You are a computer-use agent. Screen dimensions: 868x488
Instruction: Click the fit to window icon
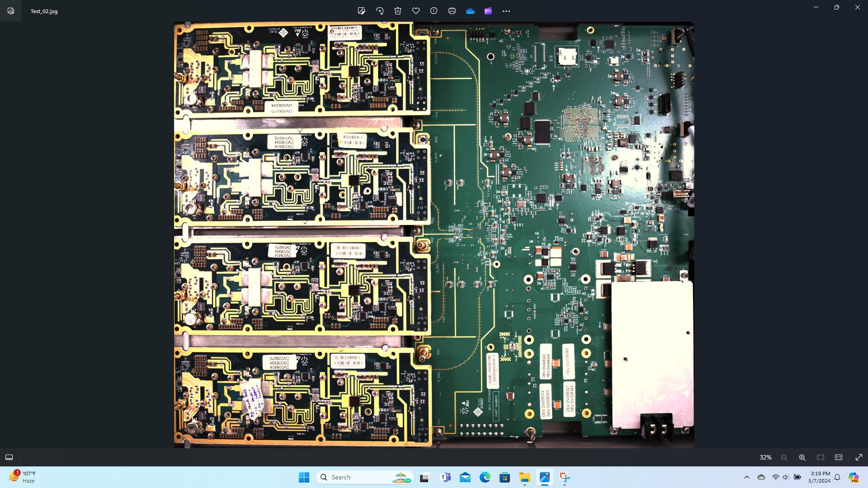tap(821, 457)
